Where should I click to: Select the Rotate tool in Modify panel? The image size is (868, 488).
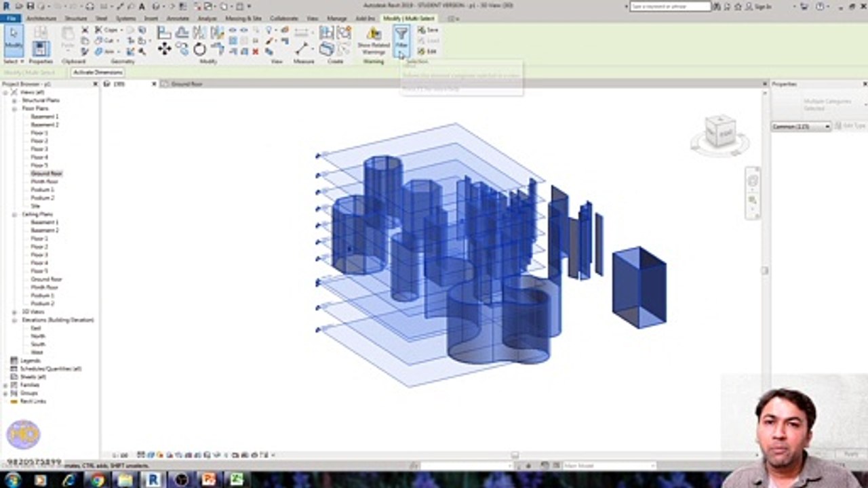pos(199,49)
